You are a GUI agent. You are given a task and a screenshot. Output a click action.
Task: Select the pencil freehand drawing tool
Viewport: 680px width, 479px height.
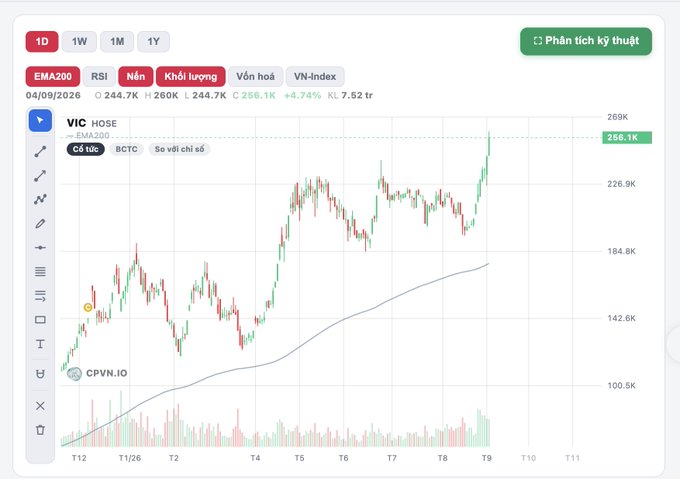pyautogui.click(x=40, y=224)
